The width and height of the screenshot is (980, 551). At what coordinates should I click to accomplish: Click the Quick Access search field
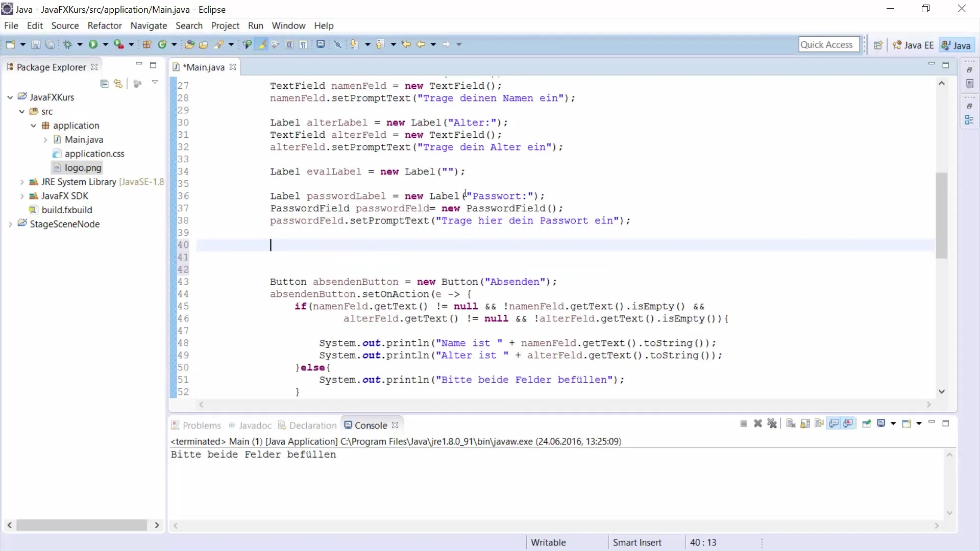(829, 44)
